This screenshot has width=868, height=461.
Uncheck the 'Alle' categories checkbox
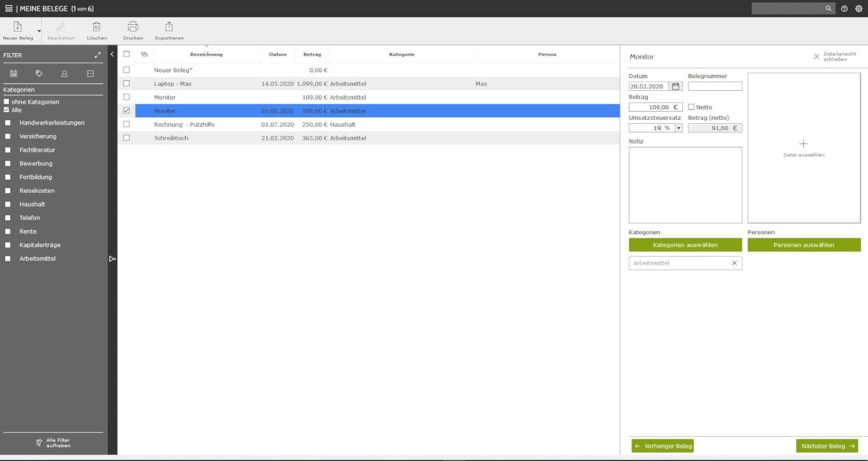[x=6, y=110]
